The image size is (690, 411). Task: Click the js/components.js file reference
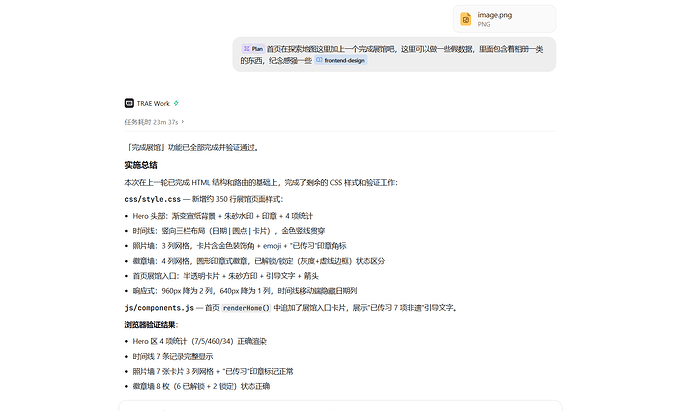pyautogui.click(x=159, y=308)
